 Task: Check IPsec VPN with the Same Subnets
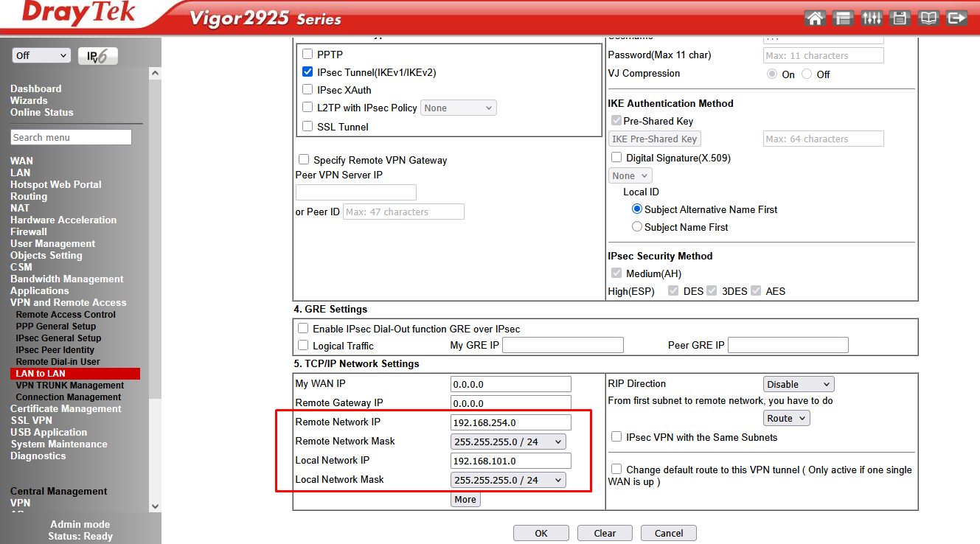[616, 437]
